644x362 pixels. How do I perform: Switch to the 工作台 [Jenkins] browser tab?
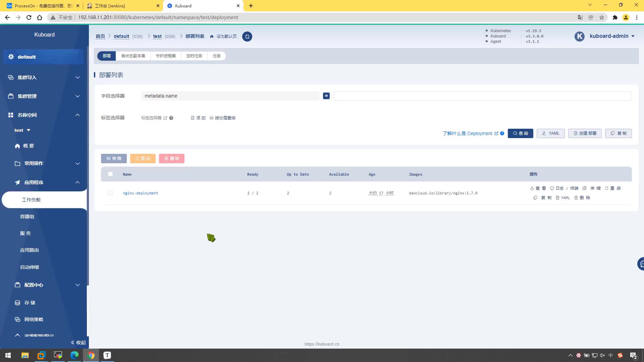point(122,6)
